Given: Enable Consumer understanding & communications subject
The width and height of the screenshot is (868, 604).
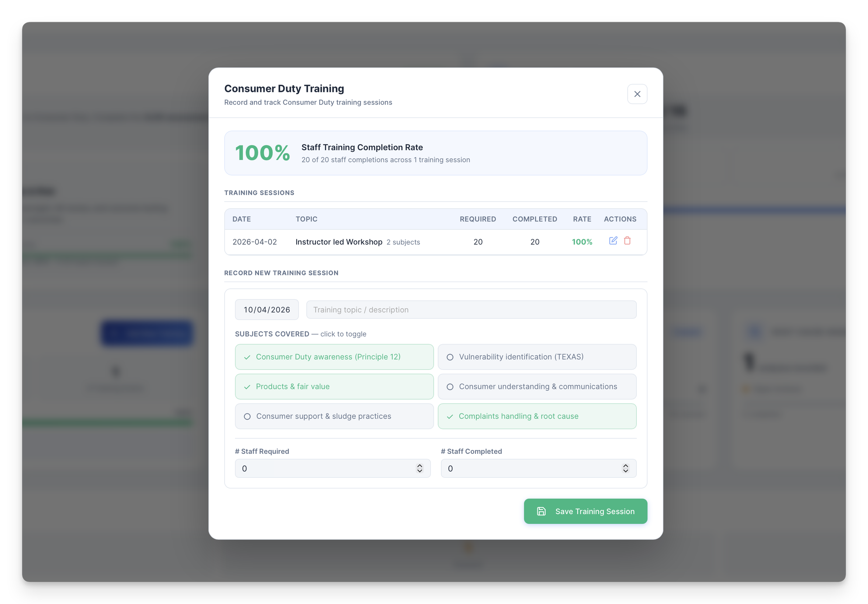Looking at the screenshot, I should pyautogui.click(x=537, y=386).
